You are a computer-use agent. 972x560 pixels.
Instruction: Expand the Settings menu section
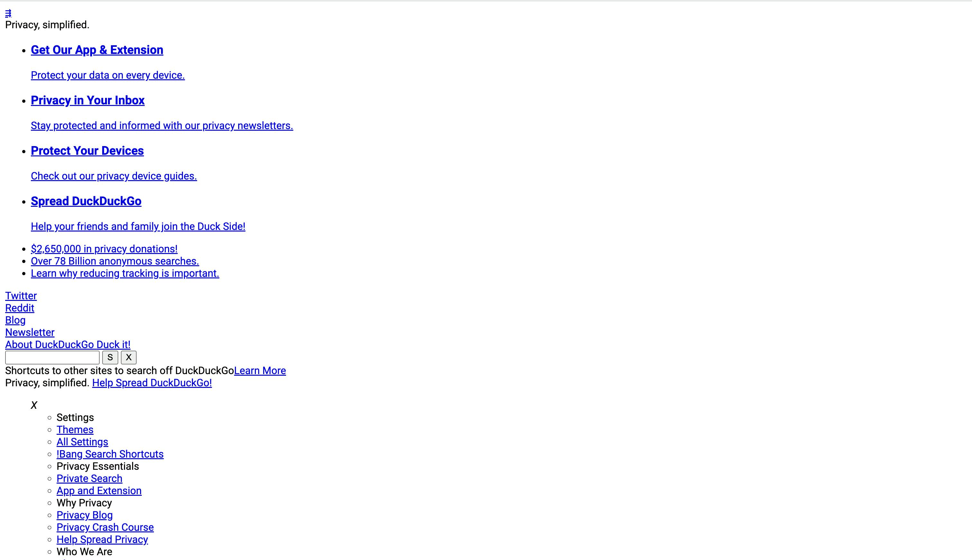(x=75, y=417)
